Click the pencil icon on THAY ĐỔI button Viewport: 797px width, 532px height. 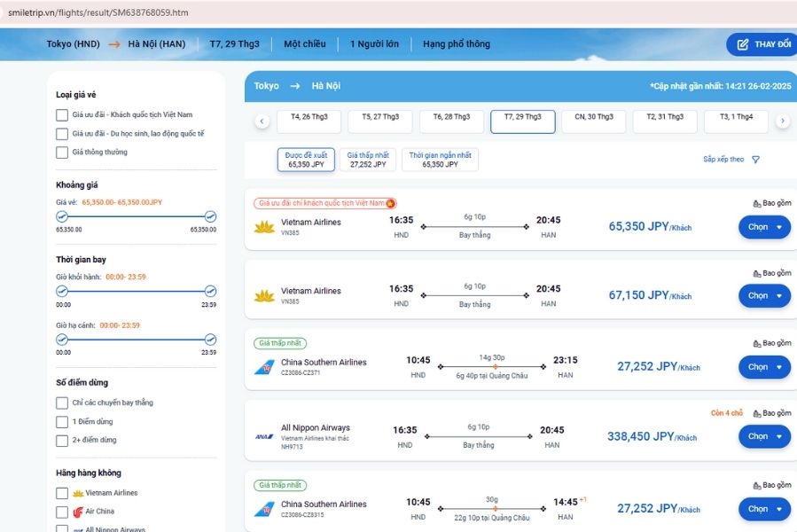point(742,44)
